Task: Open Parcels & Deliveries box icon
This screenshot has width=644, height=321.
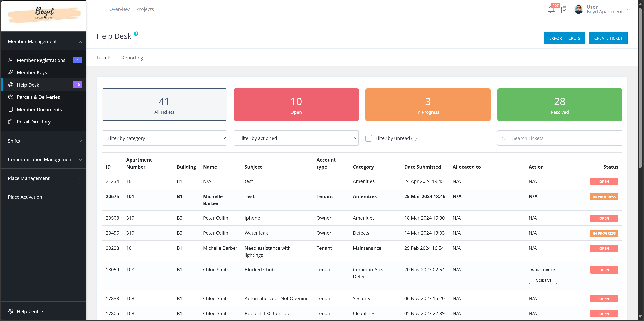Action: [11, 97]
